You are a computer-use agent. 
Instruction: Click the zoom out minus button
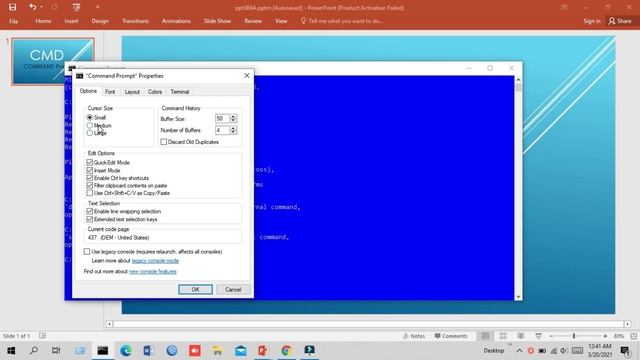(x=551, y=336)
